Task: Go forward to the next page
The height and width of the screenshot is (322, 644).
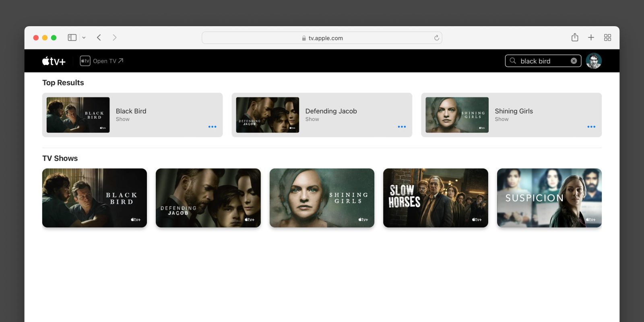Action: [x=115, y=37]
